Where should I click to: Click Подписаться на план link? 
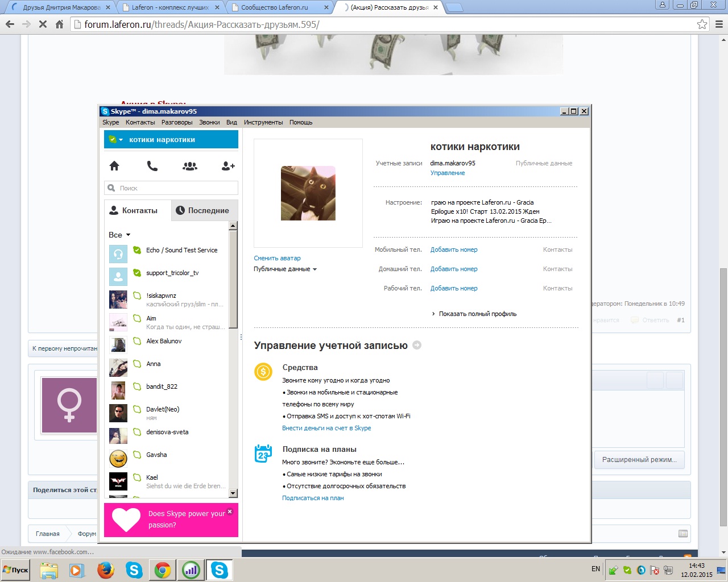pos(313,498)
